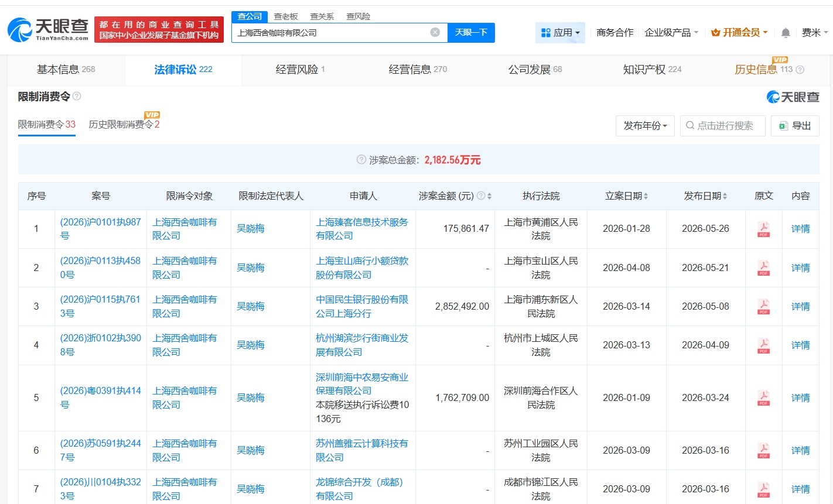Screen dimensions: 833x504
Task: Open 上海西舍咖啡有限公司 in row 4
Action: (x=185, y=345)
